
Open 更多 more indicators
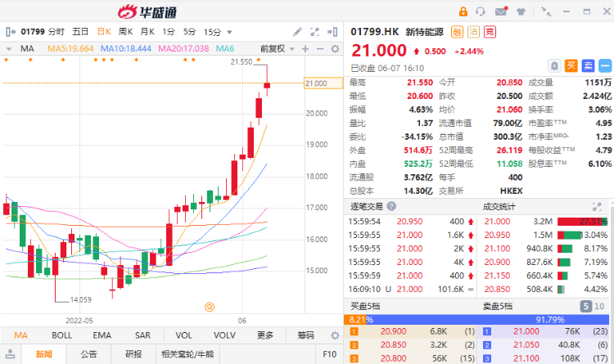(x=265, y=335)
